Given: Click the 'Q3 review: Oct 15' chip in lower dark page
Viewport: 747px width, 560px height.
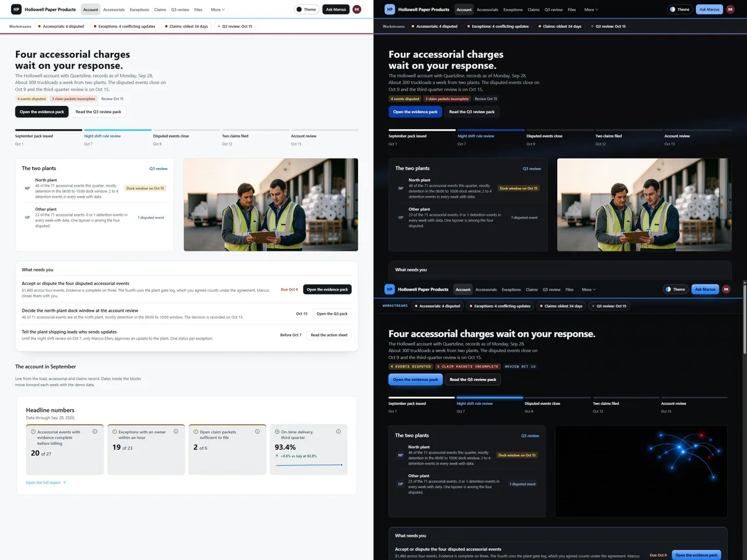Looking at the screenshot, I should [x=608, y=306].
